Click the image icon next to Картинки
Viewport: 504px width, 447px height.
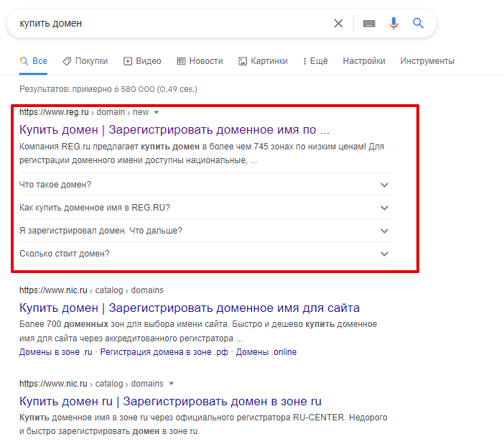243,61
